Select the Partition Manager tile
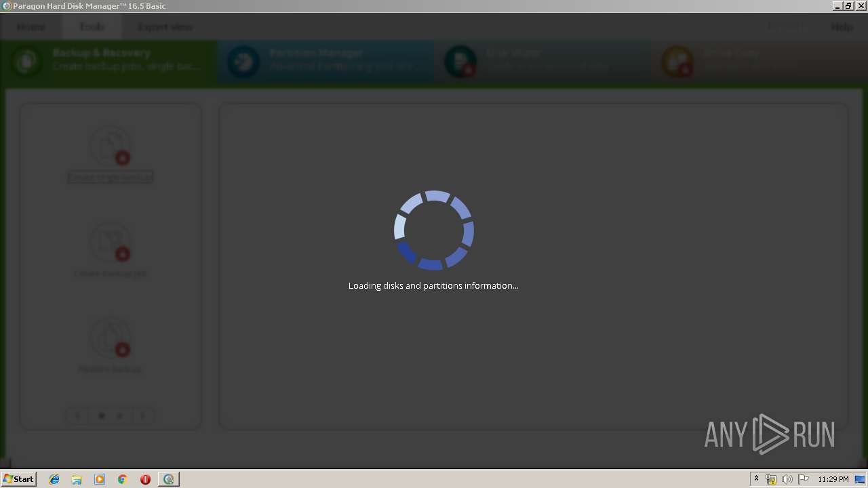The image size is (868, 488). pos(325,62)
